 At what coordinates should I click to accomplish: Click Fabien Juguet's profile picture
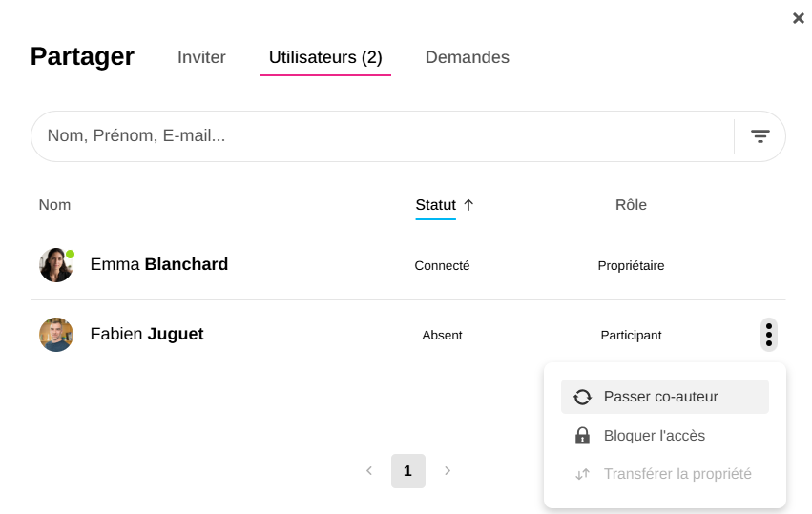click(56, 335)
